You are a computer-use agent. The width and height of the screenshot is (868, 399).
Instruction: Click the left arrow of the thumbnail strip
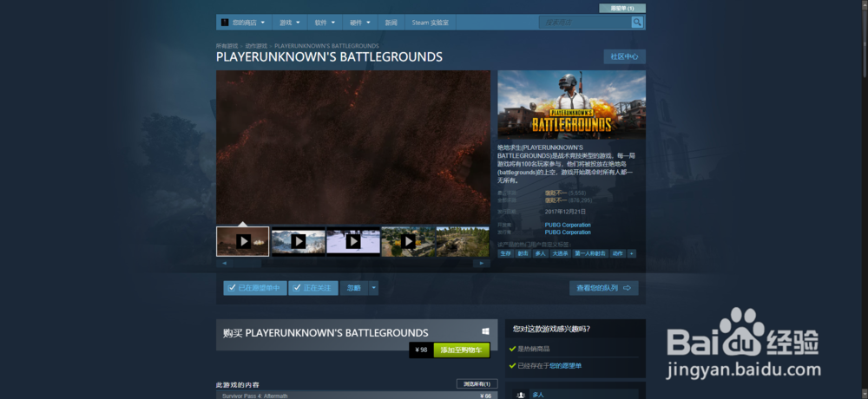(224, 264)
